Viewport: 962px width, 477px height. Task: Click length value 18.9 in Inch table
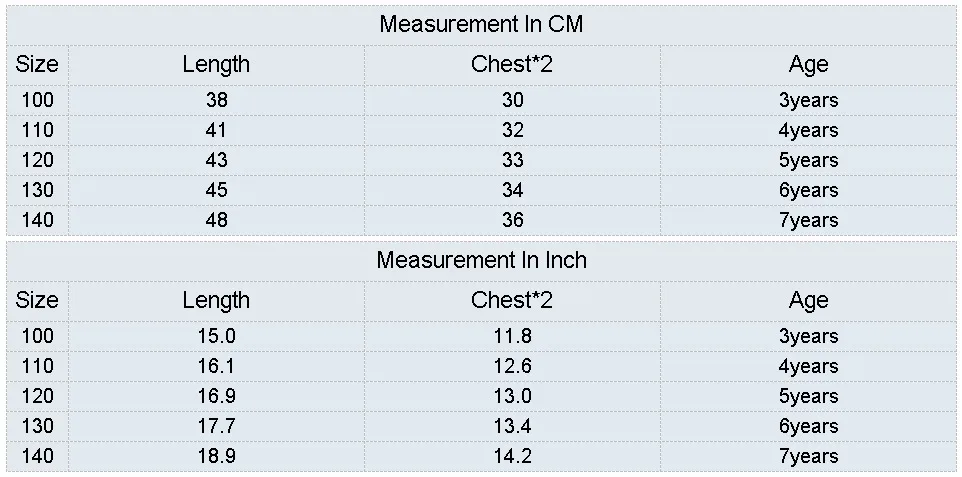coord(216,457)
